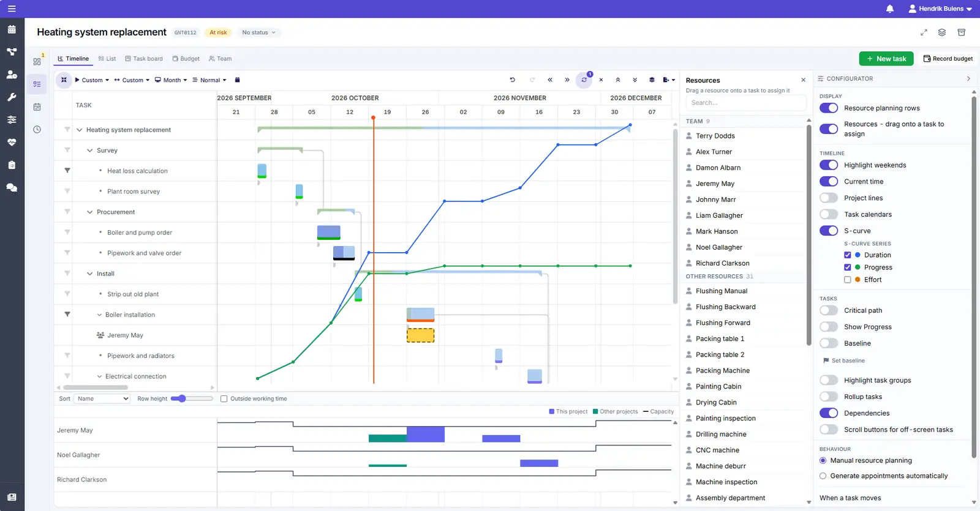Open the clock history side icon
980x511 pixels.
[x=37, y=129]
